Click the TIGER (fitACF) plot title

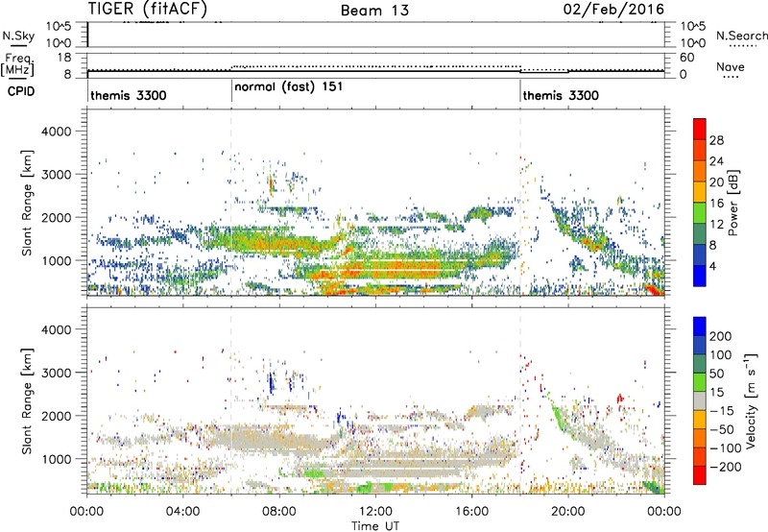point(148,9)
